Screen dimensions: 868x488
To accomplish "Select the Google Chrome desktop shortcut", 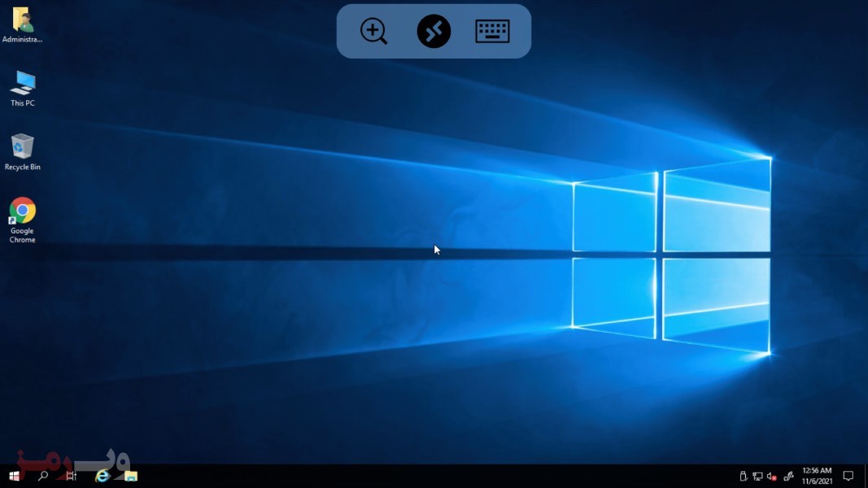I will 22,220.
